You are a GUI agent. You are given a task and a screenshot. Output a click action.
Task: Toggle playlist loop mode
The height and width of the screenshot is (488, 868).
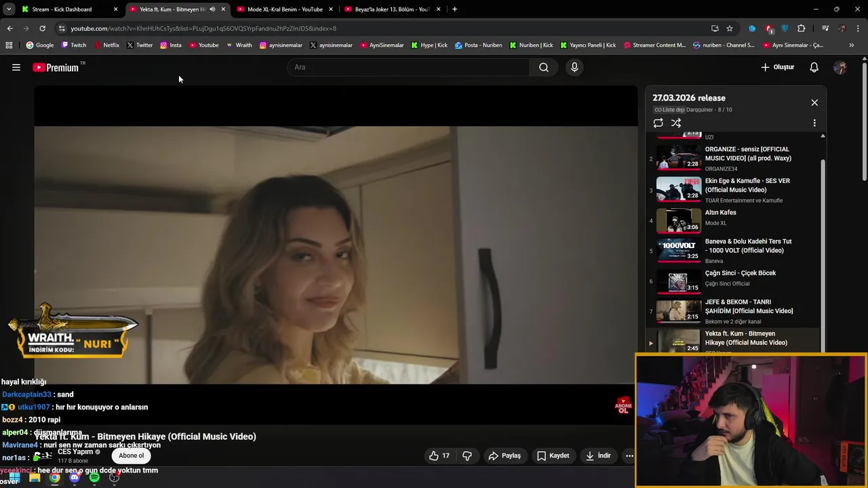(658, 123)
